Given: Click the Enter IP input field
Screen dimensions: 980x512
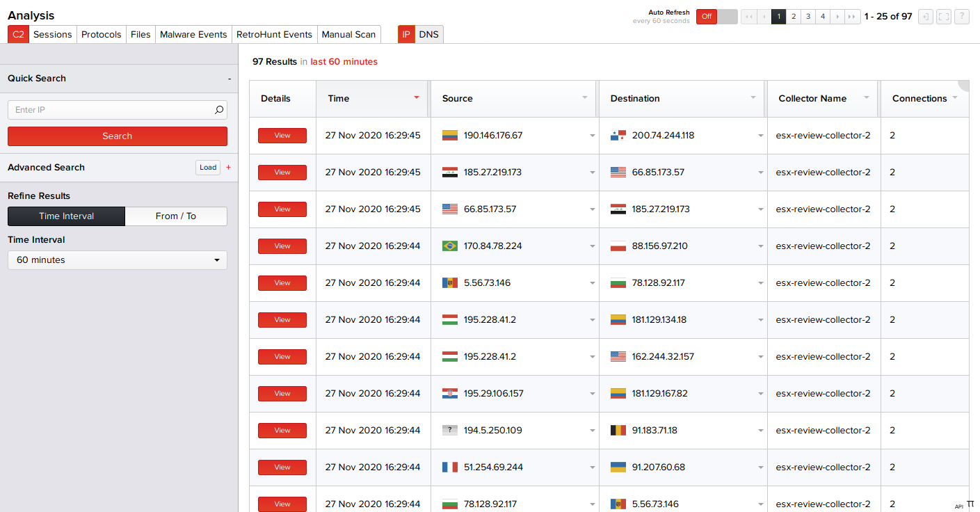Looking at the screenshot, I should pyautogui.click(x=111, y=110).
